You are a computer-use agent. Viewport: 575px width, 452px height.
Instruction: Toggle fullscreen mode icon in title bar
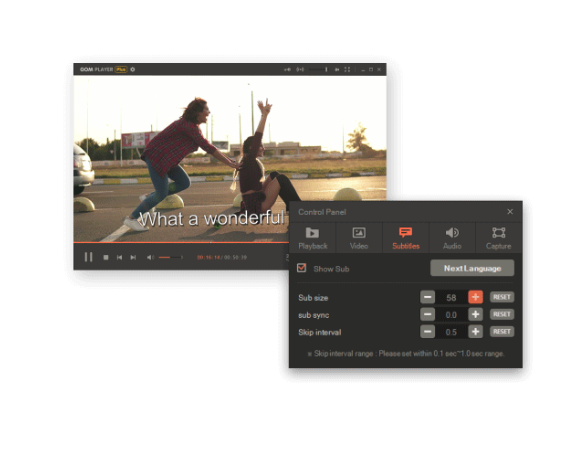tap(347, 69)
